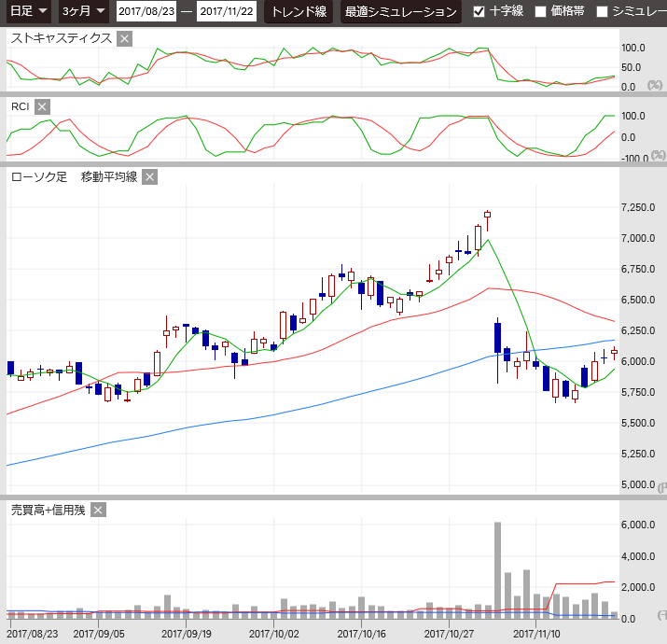
Task: Click the end date field 2017/11/22
Action: (x=228, y=12)
